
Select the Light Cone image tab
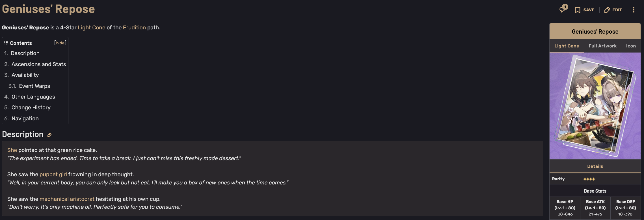pyautogui.click(x=567, y=46)
